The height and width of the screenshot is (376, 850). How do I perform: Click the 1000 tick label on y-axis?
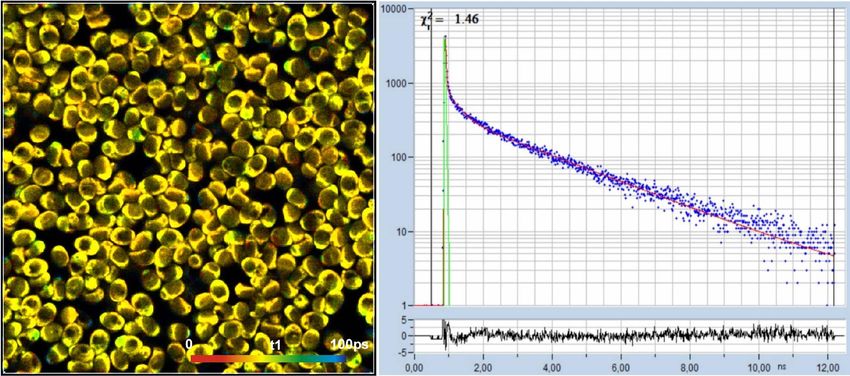click(400, 83)
